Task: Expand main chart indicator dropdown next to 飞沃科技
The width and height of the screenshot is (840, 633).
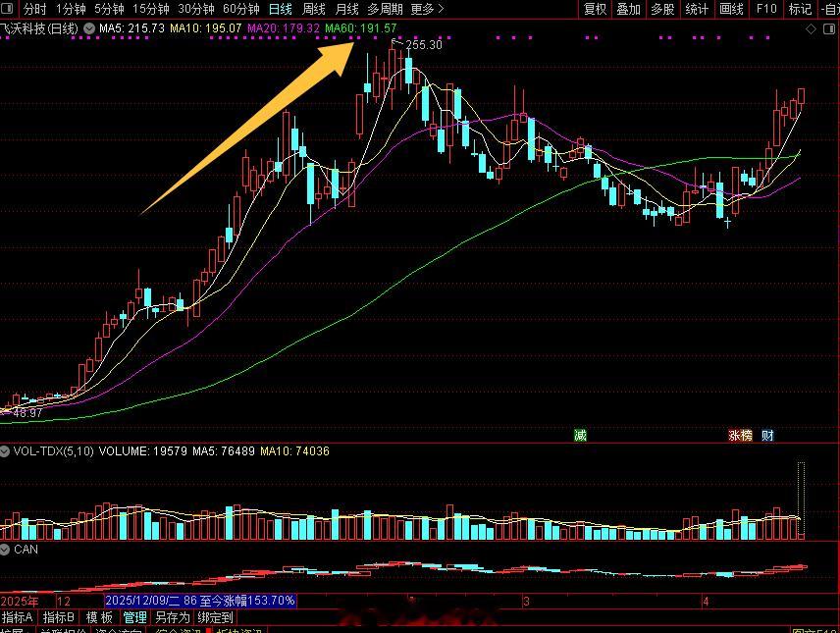Action: point(89,28)
